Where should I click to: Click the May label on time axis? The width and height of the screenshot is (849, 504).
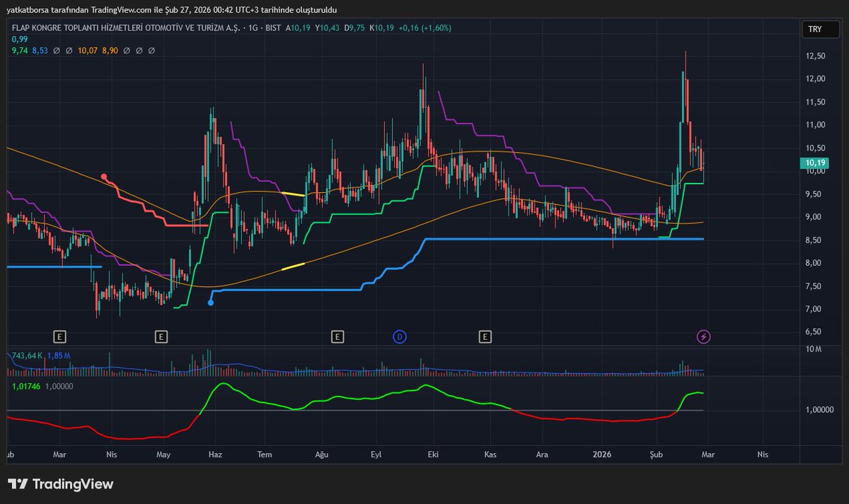coord(163,455)
